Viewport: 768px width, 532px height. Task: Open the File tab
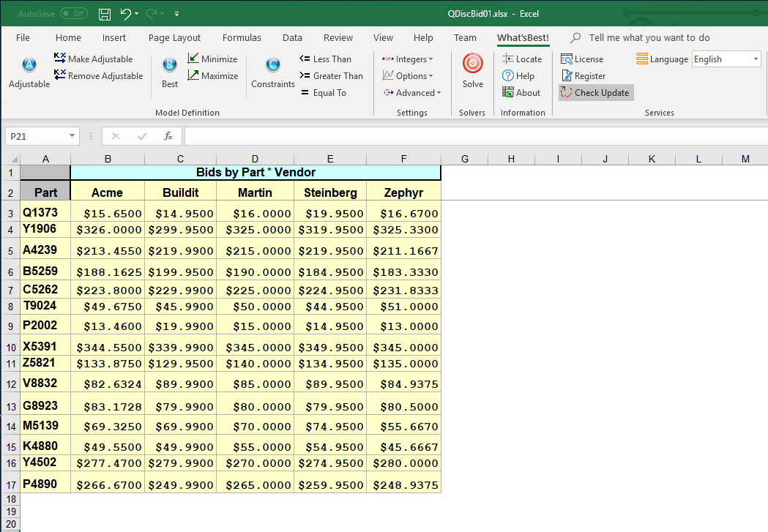pos(23,37)
